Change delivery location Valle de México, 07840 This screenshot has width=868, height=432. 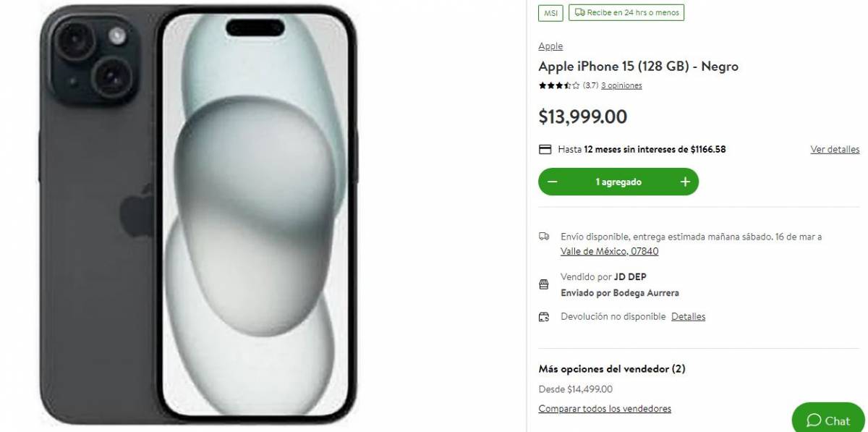click(609, 251)
